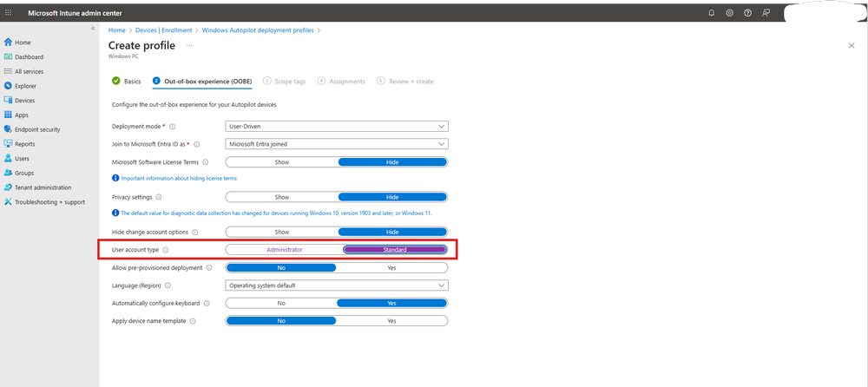Viewport: 868px width, 387px height.
Task: Click info icon beside Automatically configure keyboard
Action: tap(207, 304)
